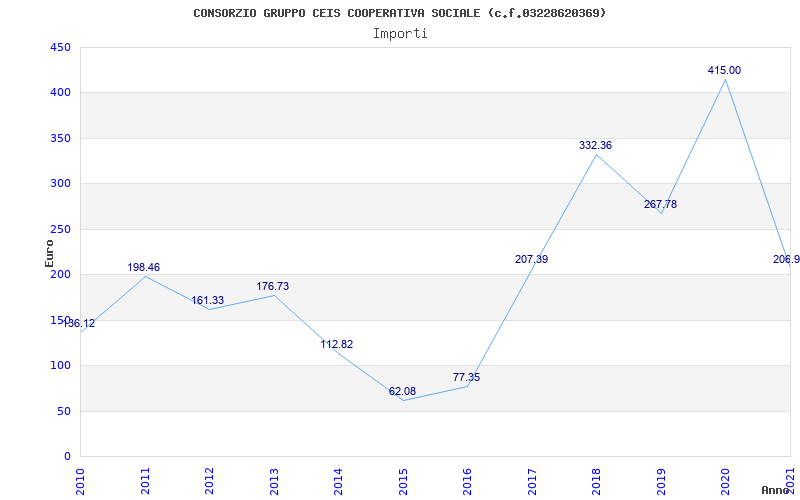Click the x-axis year label 2018
This screenshot has height=500, width=800.
click(x=596, y=481)
